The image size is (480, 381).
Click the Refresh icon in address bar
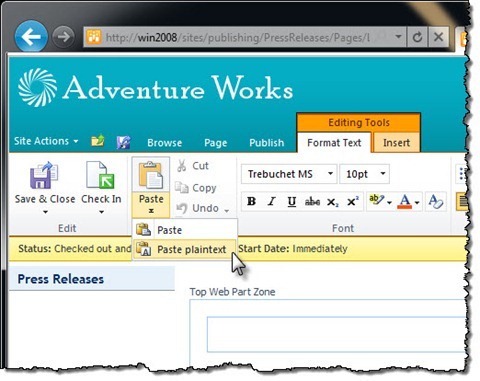pyautogui.click(x=417, y=37)
